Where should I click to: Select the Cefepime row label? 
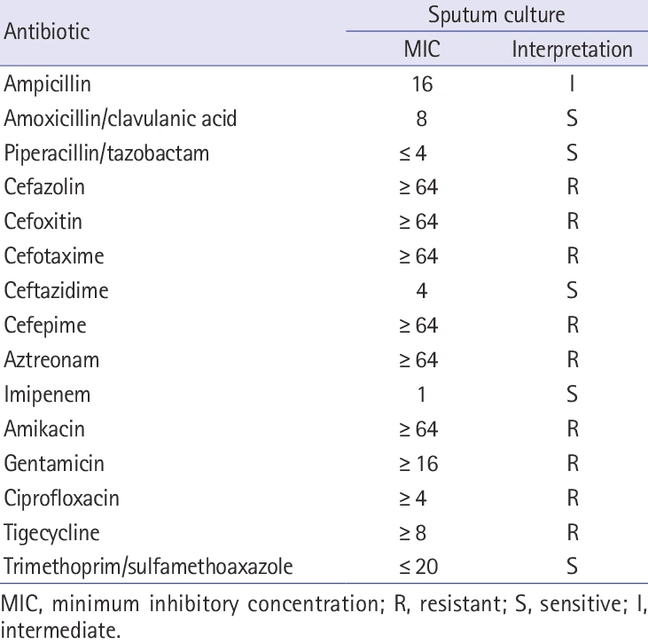point(45,326)
